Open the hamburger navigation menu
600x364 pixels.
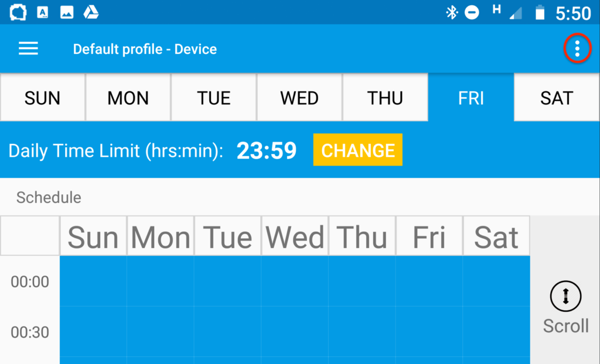click(28, 49)
